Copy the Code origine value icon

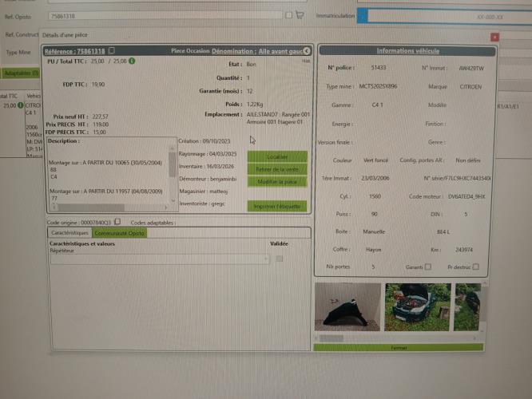[x=117, y=222]
